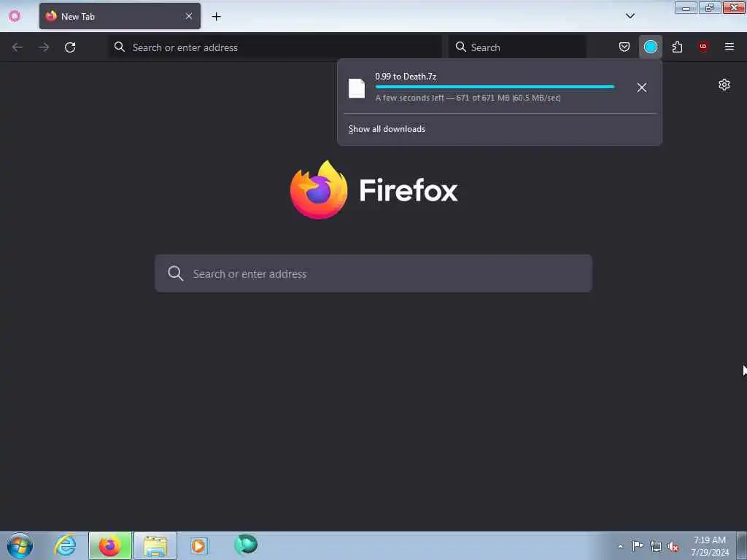
Task: Open Save to Pocket icon
Action: 624,47
